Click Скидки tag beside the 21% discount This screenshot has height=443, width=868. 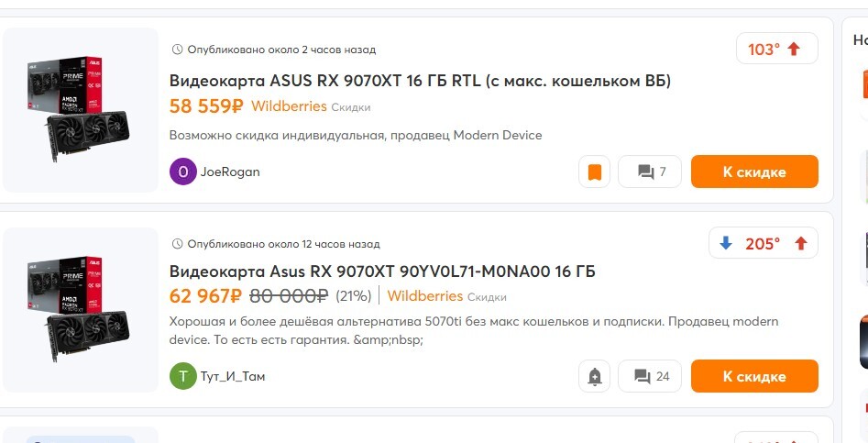coord(487,297)
